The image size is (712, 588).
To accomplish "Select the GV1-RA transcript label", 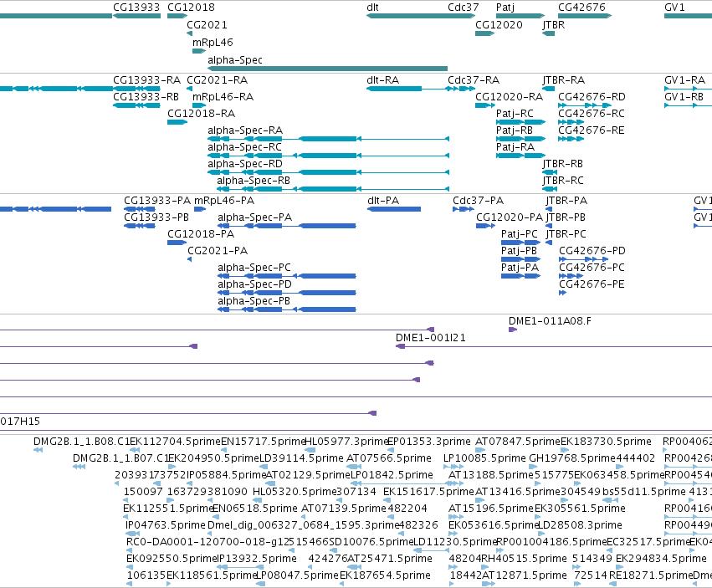I will [684, 80].
